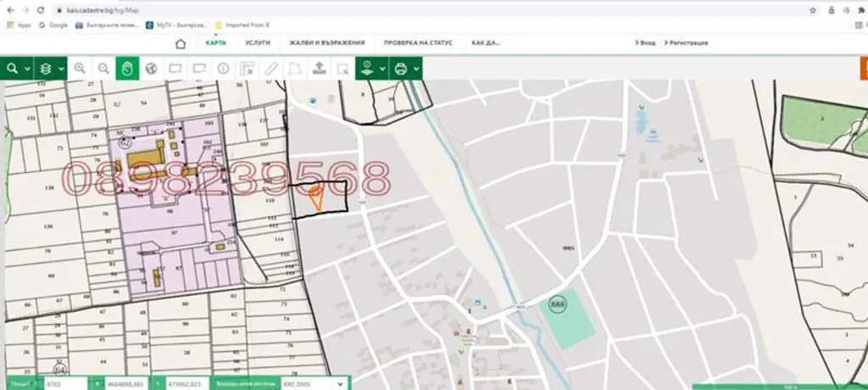Click the upload file icon
Viewport: 868px width, 390px height.
tap(319, 68)
